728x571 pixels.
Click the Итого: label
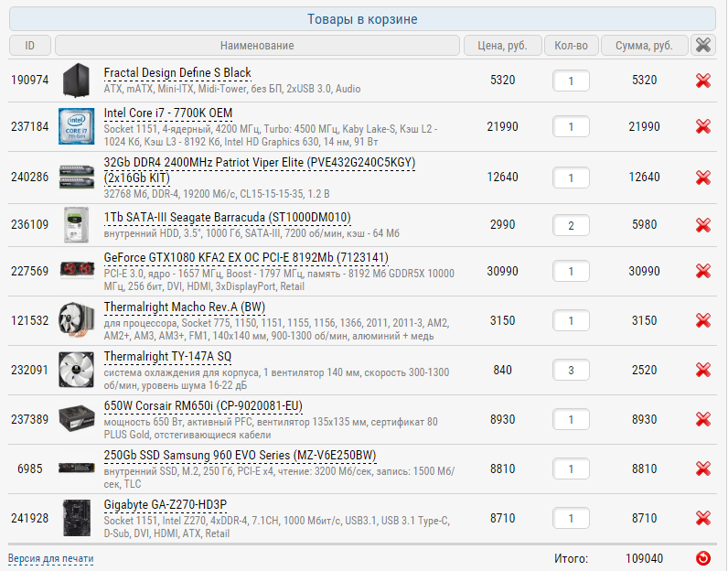[571, 558]
